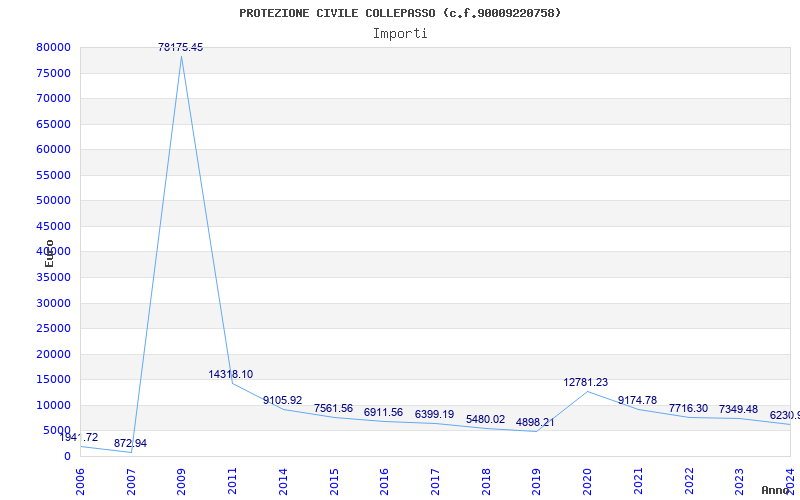Click the y-axis tick 10000
Image resolution: width=800 pixels, height=500 pixels.
pos(53,406)
